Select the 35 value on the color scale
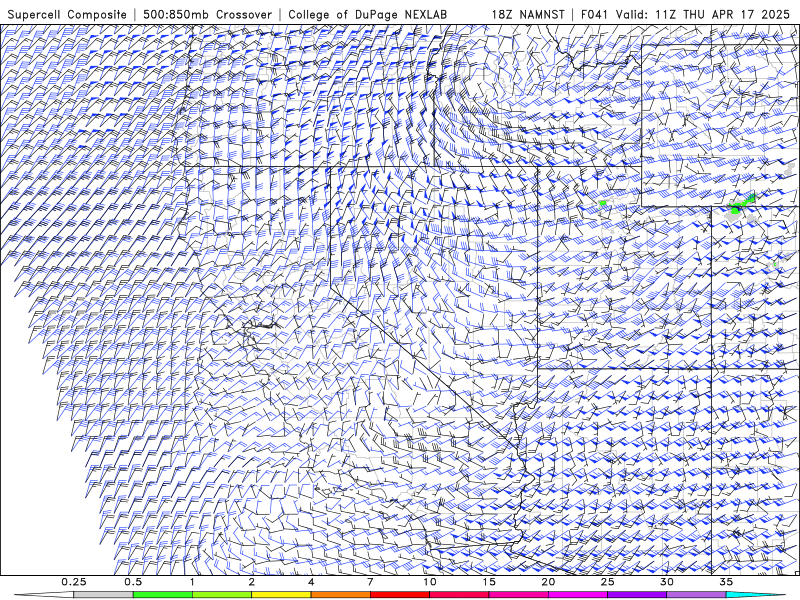Image resolution: width=800 pixels, height=600 pixels. pyautogui.click(x=726, y=582)
